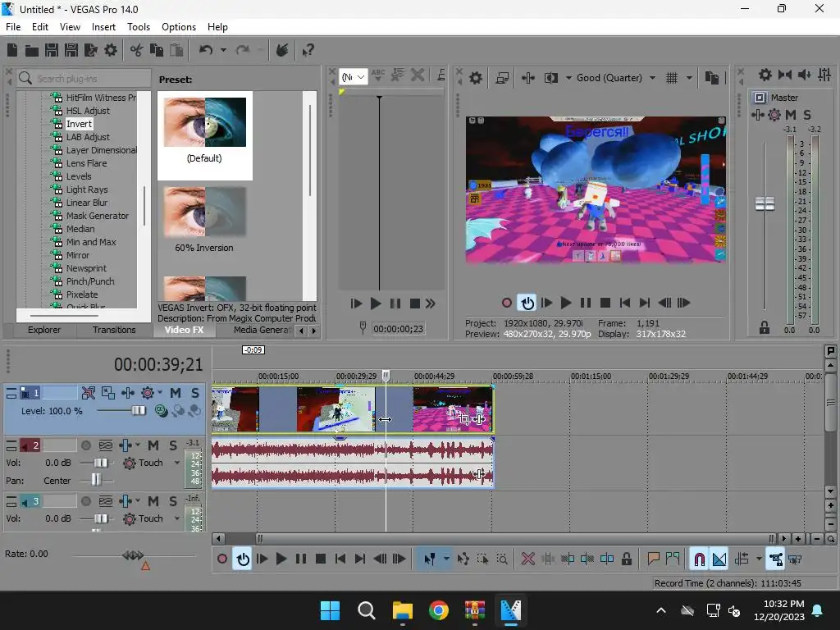
Task: Switch to the Explorer tab
Action: pyautogui.click(x=44, y=330)
